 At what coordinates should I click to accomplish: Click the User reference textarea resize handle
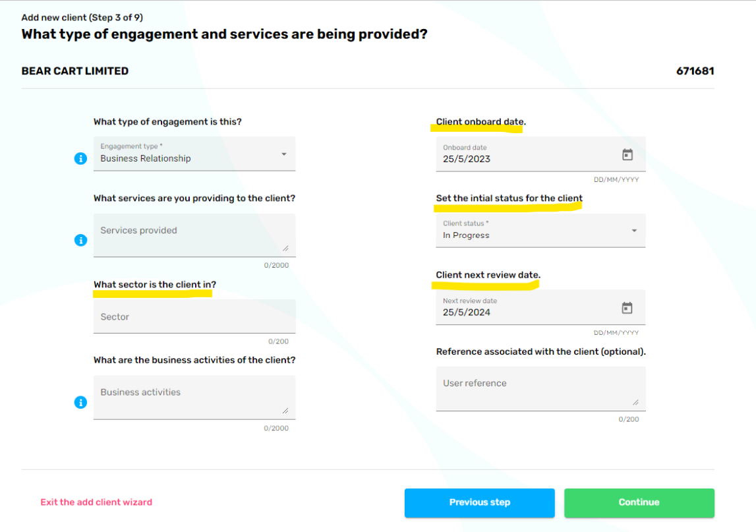pos(635,402)
